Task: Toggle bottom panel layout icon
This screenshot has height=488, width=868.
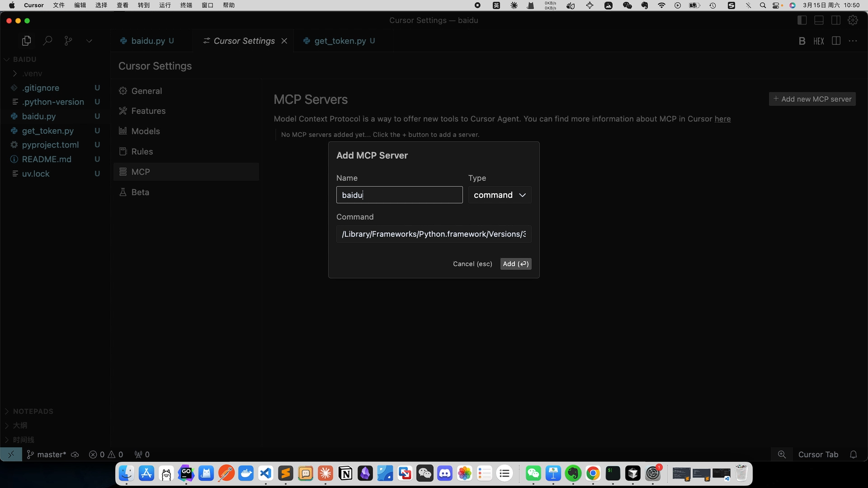Action: [819, 20]
